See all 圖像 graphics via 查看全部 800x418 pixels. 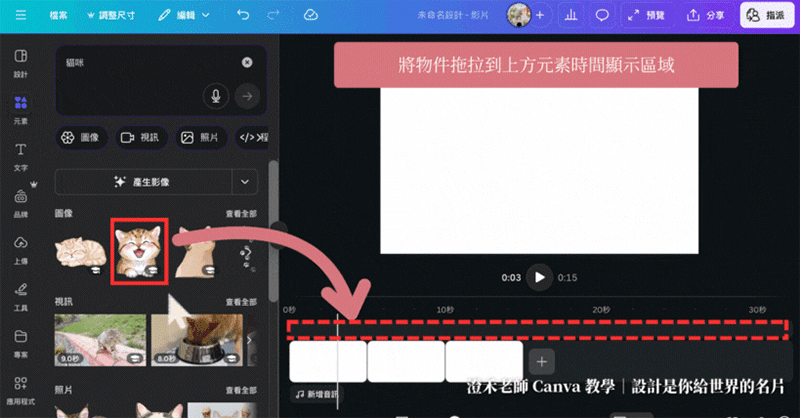241,214
